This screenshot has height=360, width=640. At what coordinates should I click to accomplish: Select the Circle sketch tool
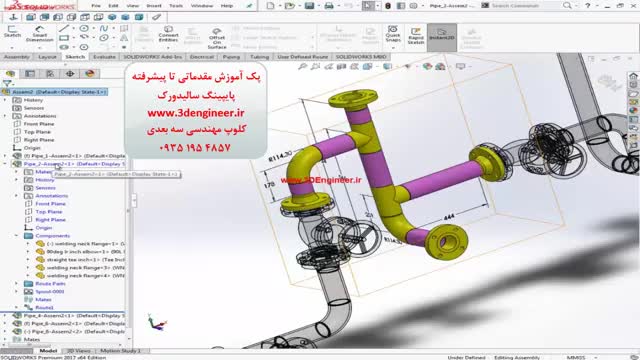click(84, 29)
